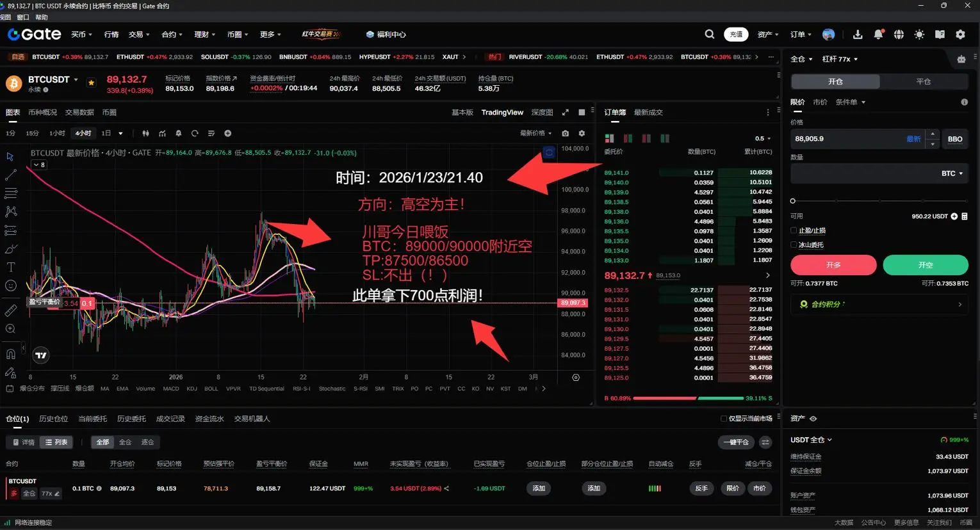Tick the 止盈/止损 checkbox
Image resolution: width=980 pixels, height=530 pixels.
[794, 230]
